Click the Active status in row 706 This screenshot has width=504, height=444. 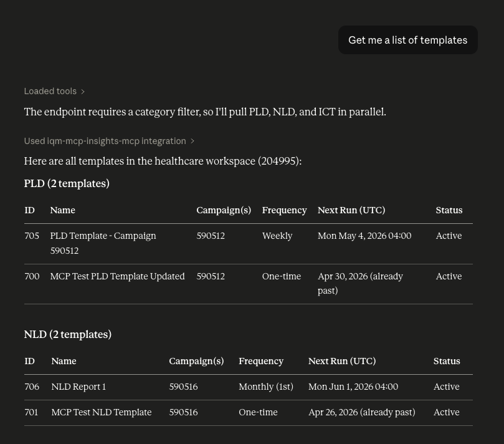(x=447, y=387)
